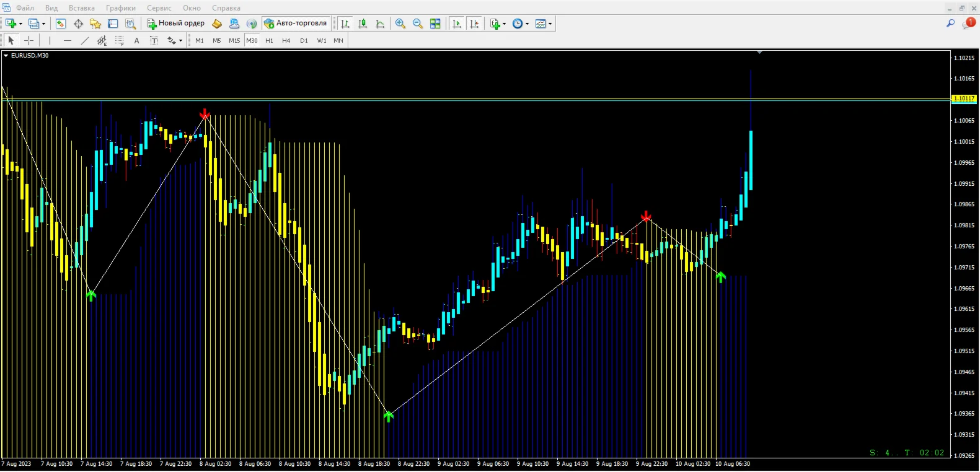980x472 pixels.
Task: Open the chart templates icon
Action: pyautogui.click(x=541, y=24)
